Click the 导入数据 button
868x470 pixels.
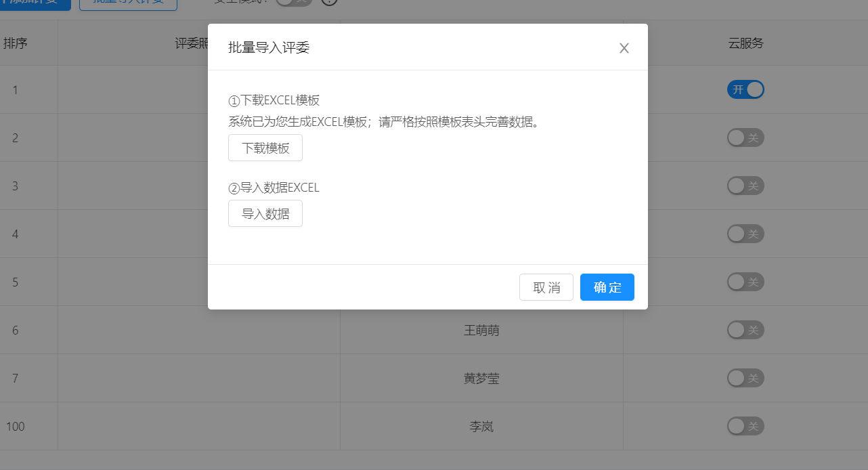265,213
